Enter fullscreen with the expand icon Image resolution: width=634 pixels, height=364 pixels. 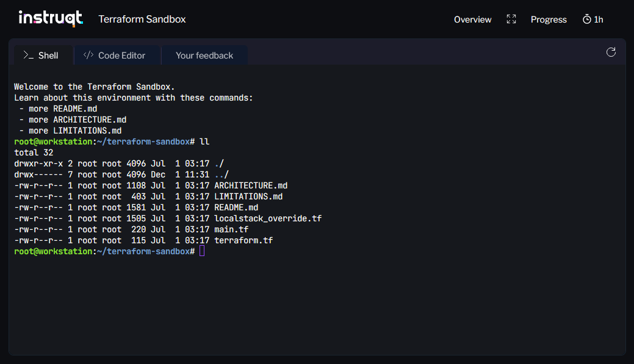[x=511, y=20]
